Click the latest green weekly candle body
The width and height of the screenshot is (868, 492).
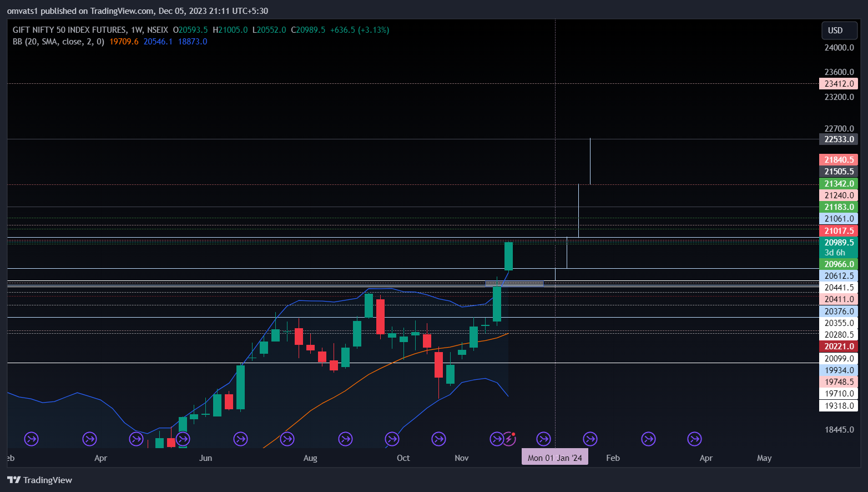[x=508, y=256]
